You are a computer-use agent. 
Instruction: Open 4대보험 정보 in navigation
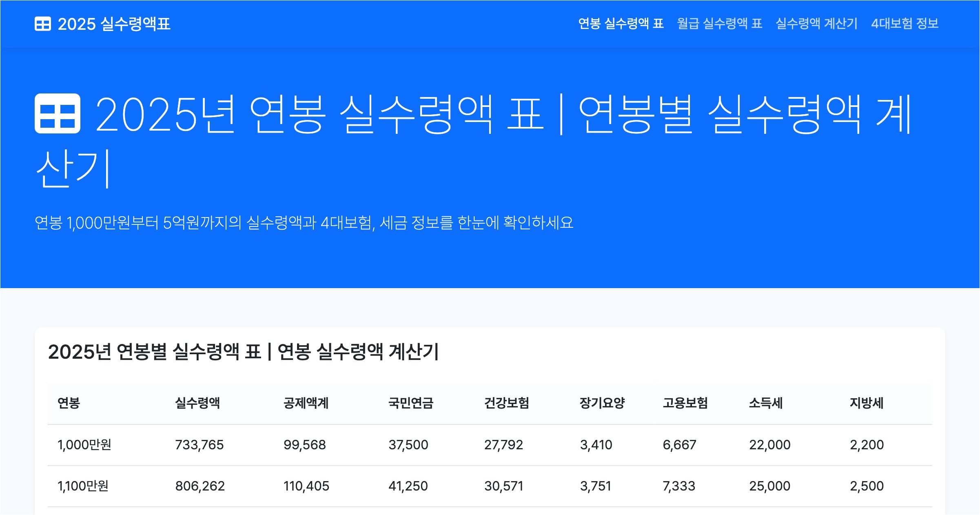(x=905, y=24)
